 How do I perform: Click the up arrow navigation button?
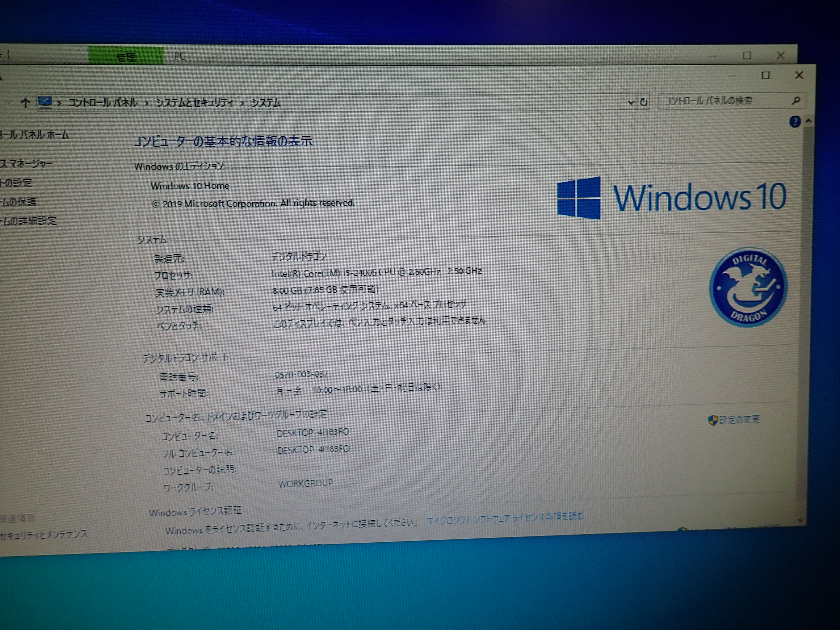point(25,102)
